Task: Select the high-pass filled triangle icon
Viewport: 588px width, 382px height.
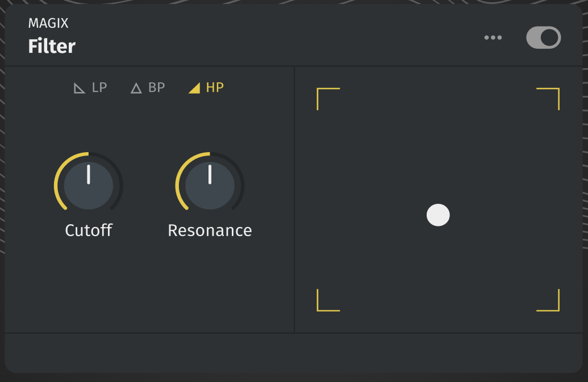Action: point(194,88)
